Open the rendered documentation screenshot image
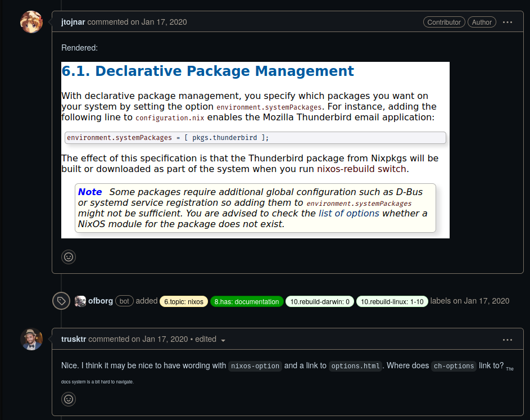Viewport: 530px width, 420px height. click(255, 150)
